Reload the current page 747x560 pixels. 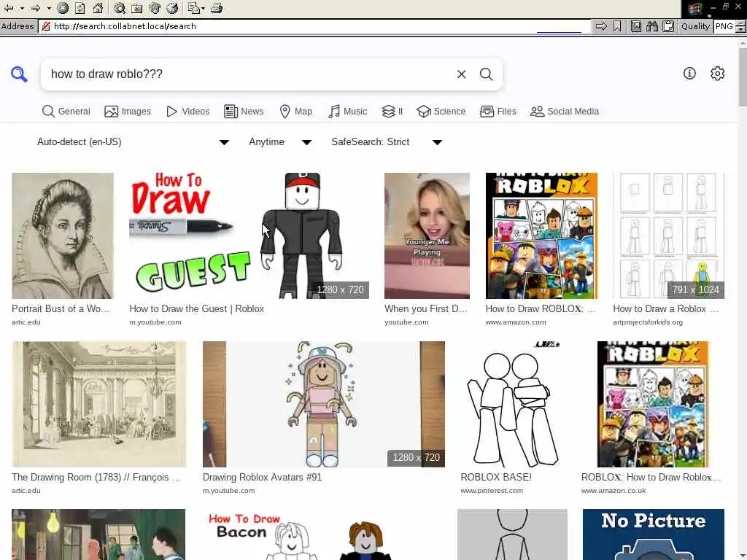pos(80,8)
